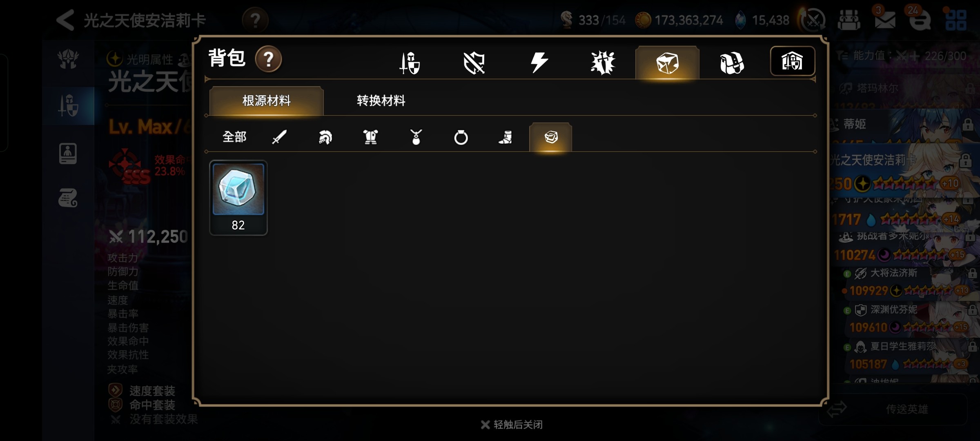Filter materials by helmet icon
Image resolution: width=980 pixels, height=441 pixels.
tap(325, 137)
